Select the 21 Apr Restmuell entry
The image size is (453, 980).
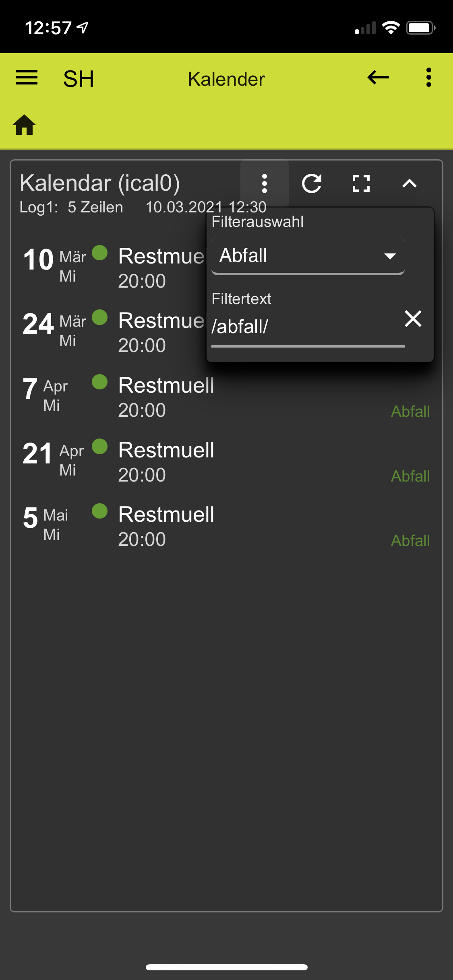point(226,462)
